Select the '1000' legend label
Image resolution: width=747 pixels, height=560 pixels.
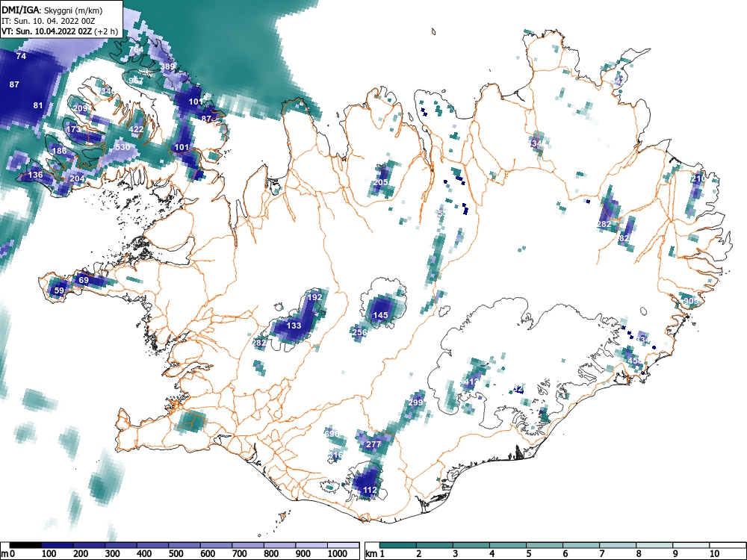click(x=338, y=554)
